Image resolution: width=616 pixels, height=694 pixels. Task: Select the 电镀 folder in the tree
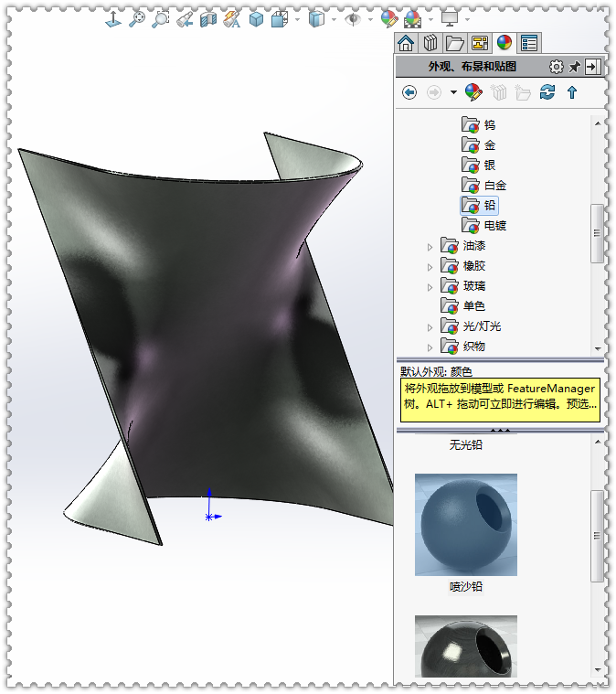point(494,226)
